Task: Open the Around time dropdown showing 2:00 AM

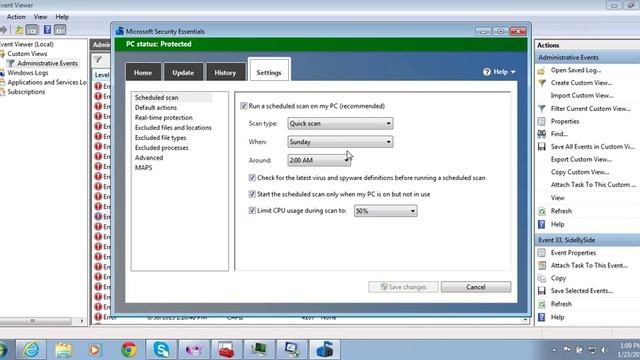Action: pyautogui.click(x=319, y=160)
